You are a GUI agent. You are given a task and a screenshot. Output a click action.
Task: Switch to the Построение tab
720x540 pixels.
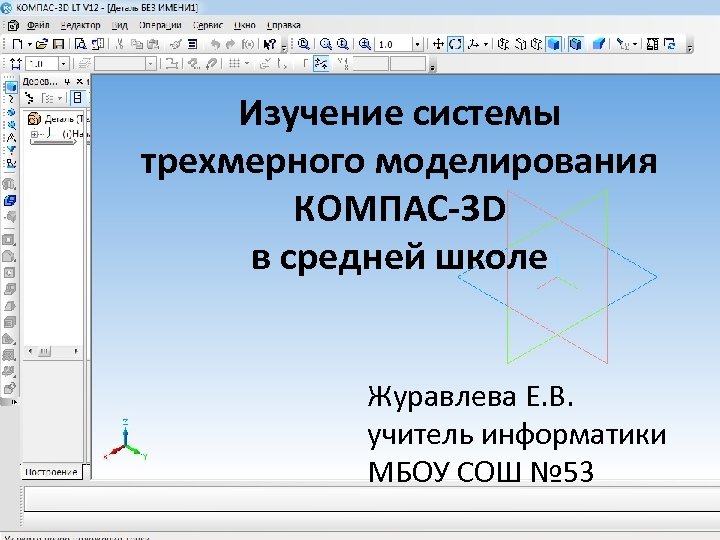pos(51,472)
